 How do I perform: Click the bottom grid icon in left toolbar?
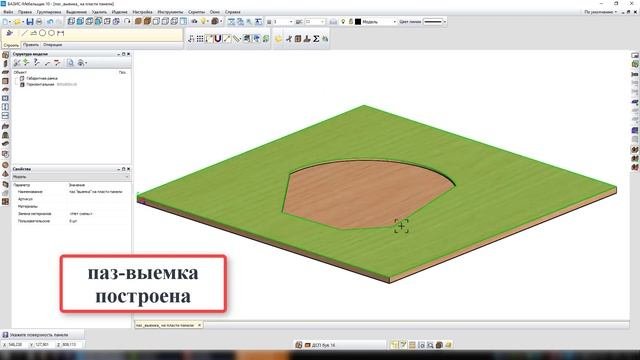point(5,202)
